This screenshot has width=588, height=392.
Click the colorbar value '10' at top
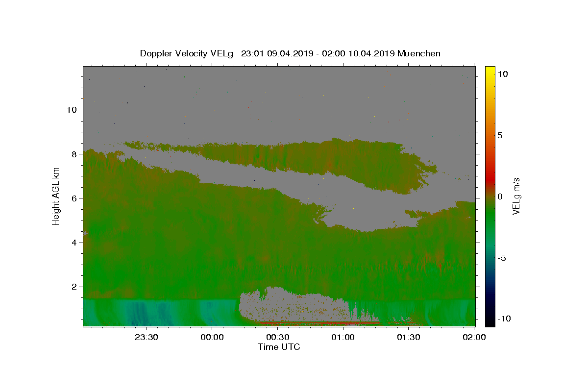point(502,74)
